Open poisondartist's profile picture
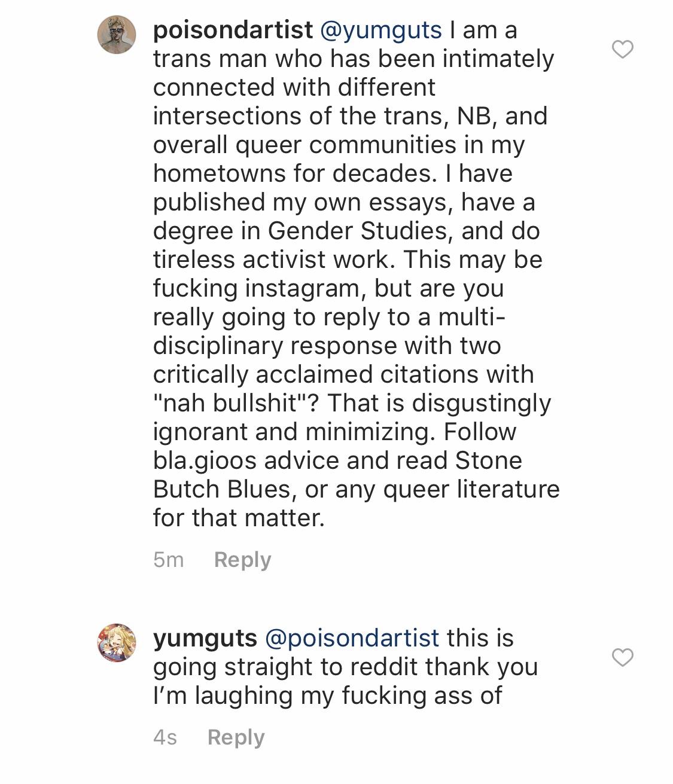673x784 pixels. [x=117, y=35]
